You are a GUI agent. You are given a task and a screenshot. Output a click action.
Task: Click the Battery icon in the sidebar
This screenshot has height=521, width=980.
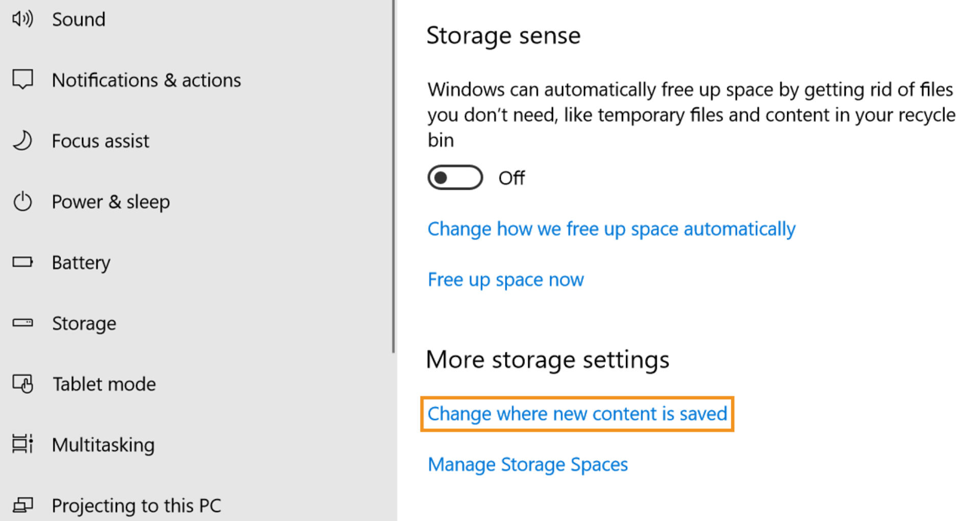click(22, 262)
